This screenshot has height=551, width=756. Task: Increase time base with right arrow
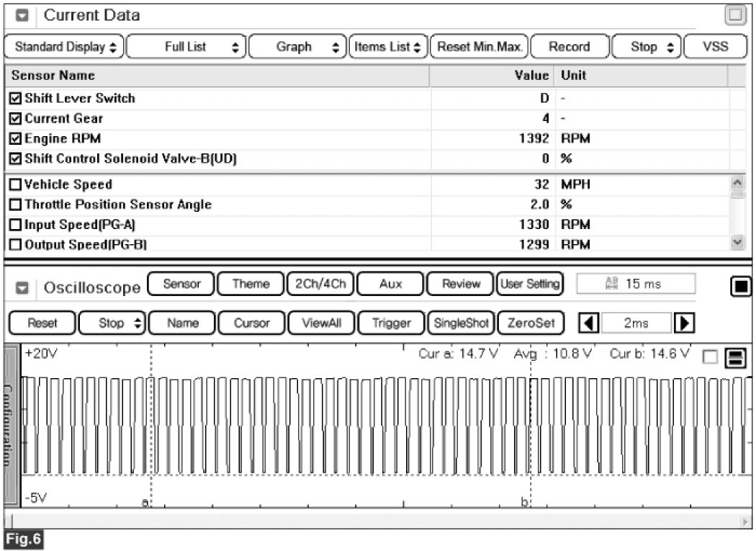click(x=683, y=323)
